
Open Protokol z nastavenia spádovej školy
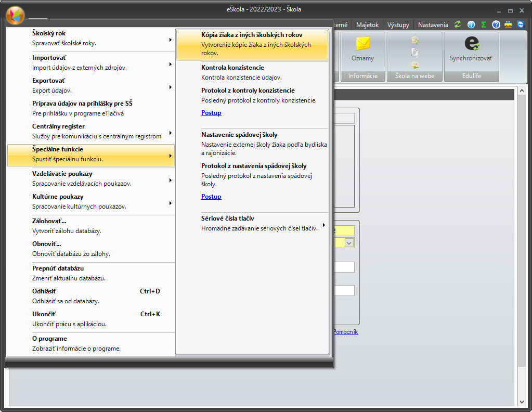tap(252, 175)
